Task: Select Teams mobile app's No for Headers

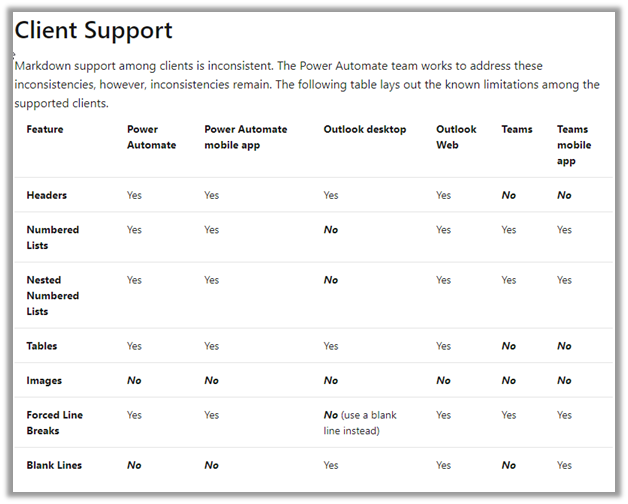Action: point(565,196)
